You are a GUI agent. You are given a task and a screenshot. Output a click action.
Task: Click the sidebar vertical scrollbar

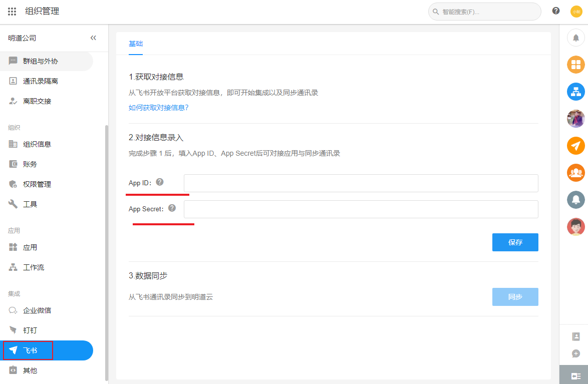pyautogui.click(x=107, y=253)
